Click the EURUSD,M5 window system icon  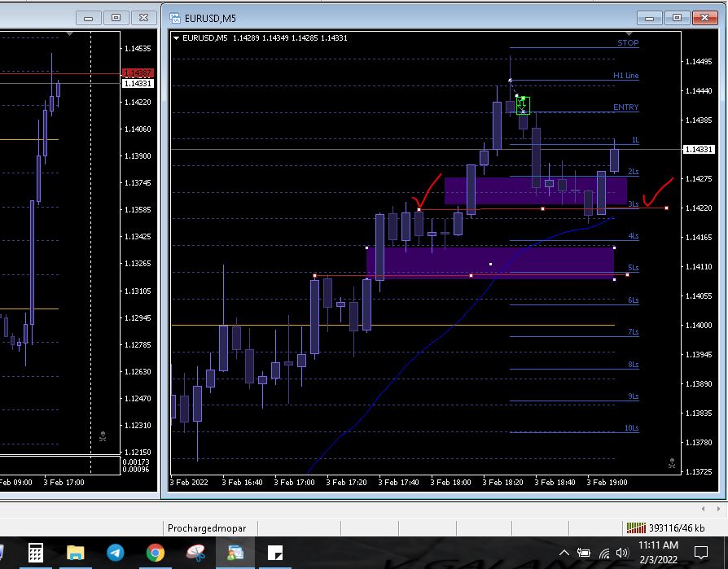[175, 18]
